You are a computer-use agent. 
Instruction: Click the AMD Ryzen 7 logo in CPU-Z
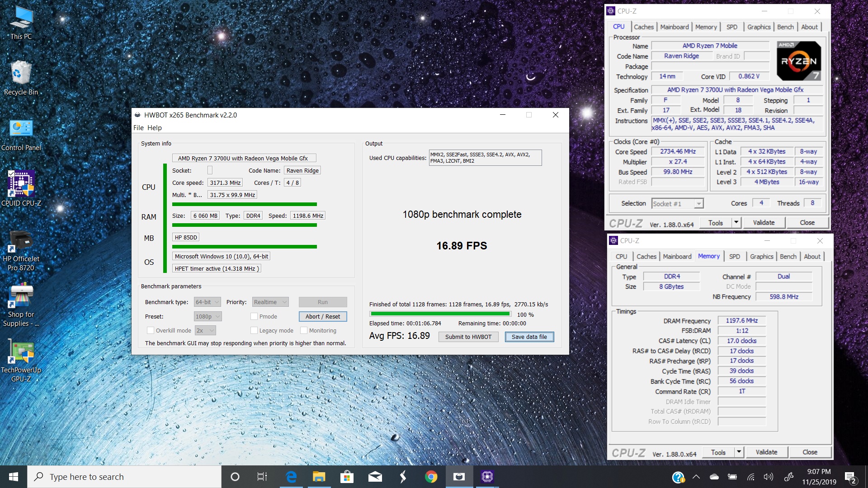pyautogui.click(x=799, y=61)
